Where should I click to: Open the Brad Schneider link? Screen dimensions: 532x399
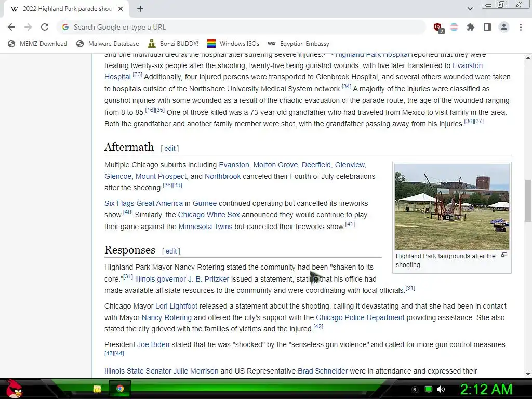pyautogui.click(x=322, y=371)
